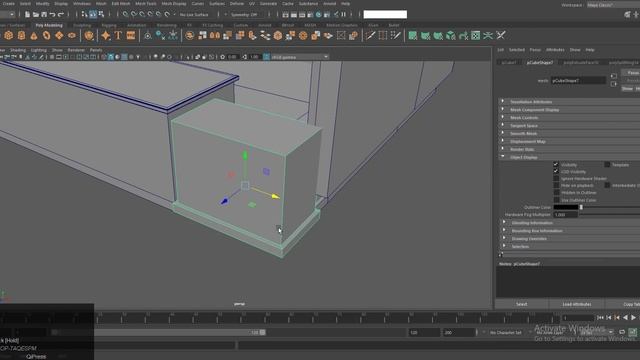Click the green UV editor grid icon
The image size is (640, 360).
coord(476,36)
